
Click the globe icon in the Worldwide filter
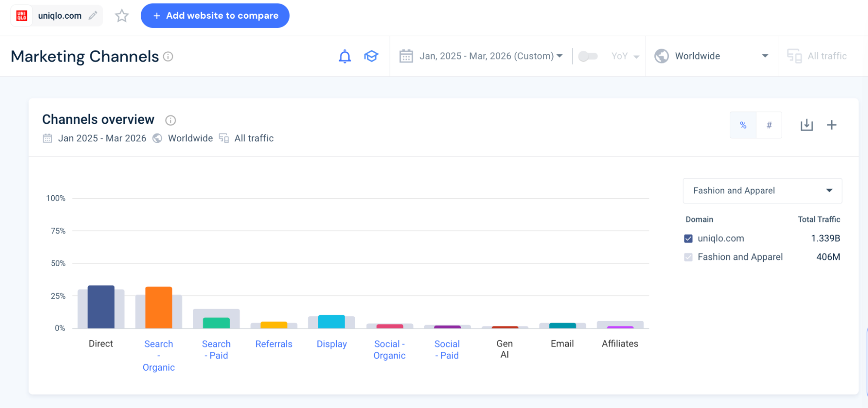[661, 56]
